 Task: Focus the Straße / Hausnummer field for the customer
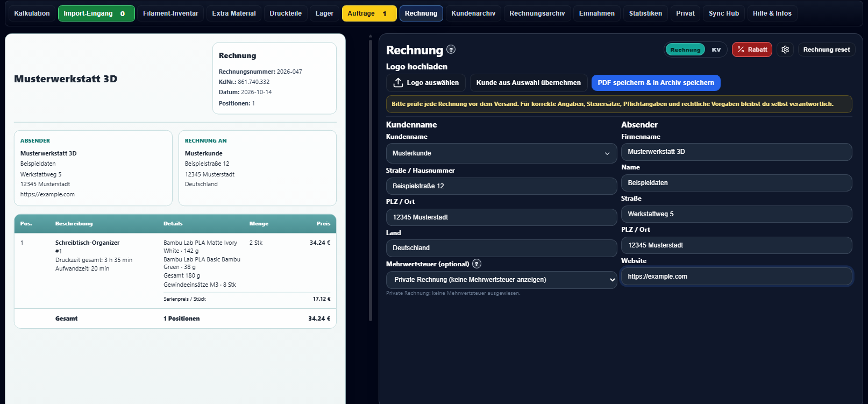[x=501, y=186]
